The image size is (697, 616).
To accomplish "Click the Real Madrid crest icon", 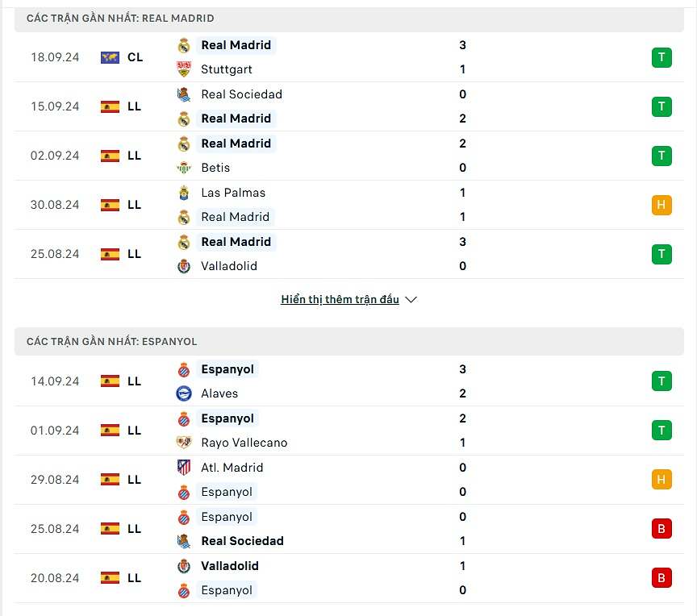I will (x=184, y=45).
